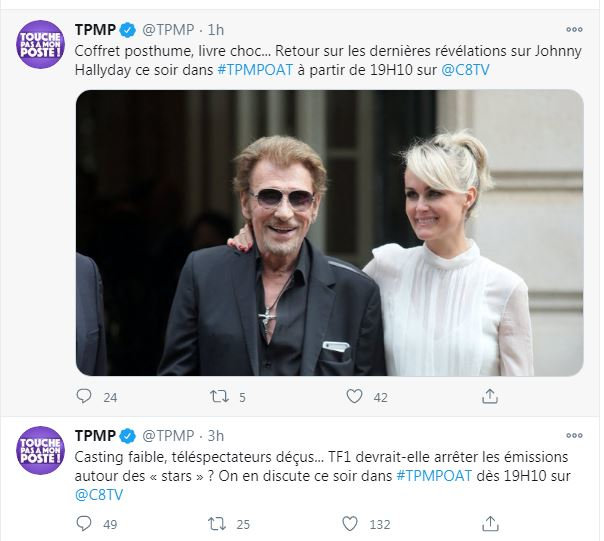Open the tweet photo of the couple
This screenshot has width=604, height=541.
point(329,232)
